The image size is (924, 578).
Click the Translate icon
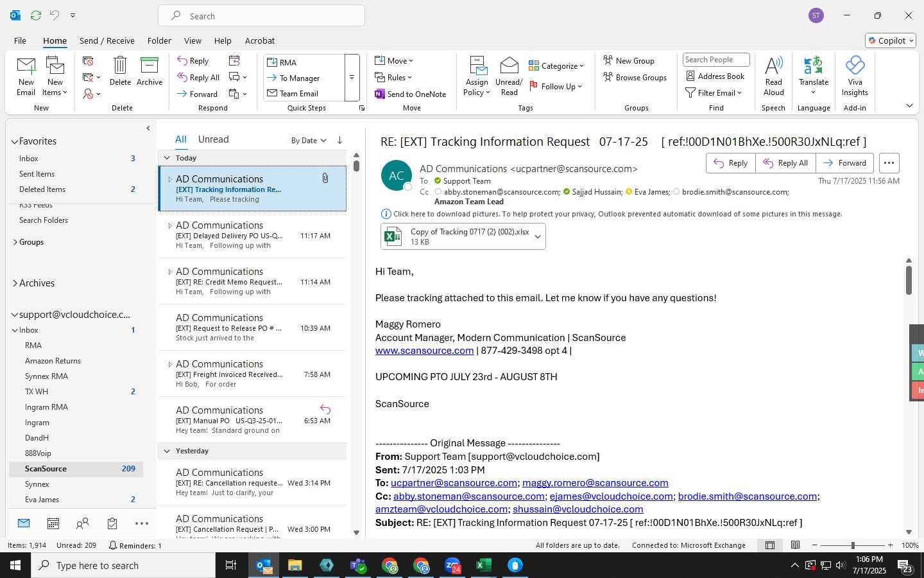coord(814,66)
